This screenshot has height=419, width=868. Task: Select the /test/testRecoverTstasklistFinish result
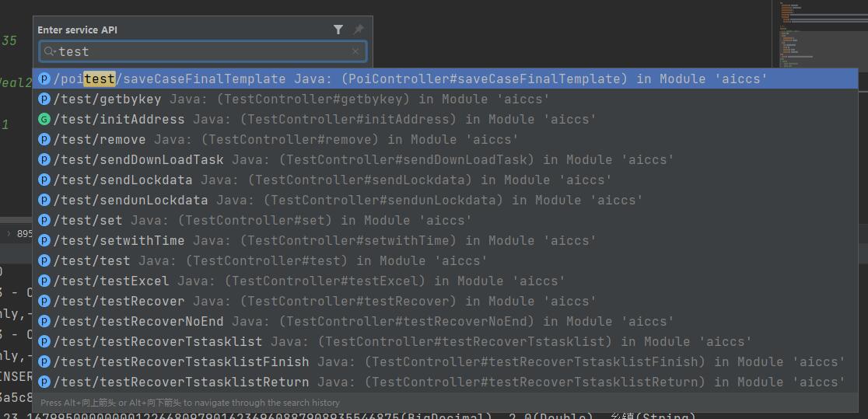(445, 361)
